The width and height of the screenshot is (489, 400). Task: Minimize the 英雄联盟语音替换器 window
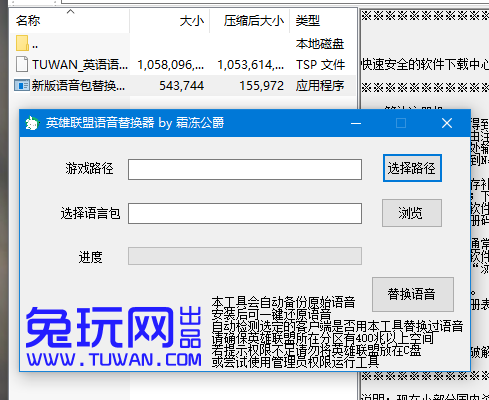[356, 123]
